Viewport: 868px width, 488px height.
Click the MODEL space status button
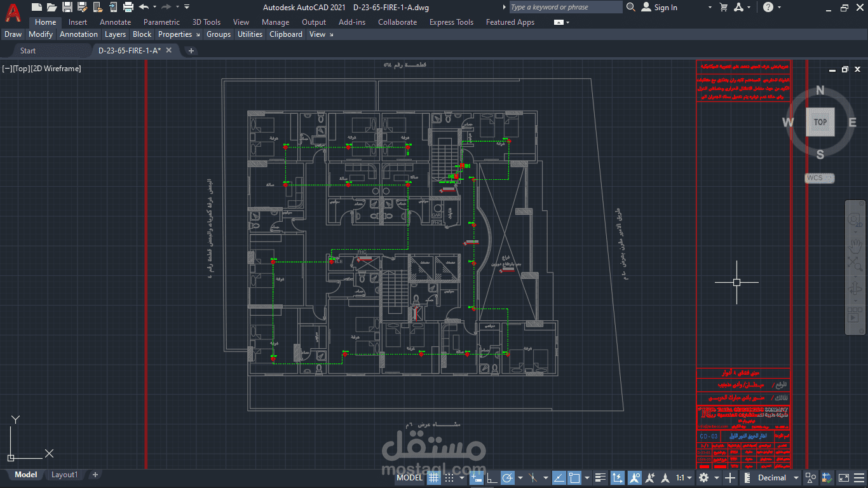pos(409,478)
